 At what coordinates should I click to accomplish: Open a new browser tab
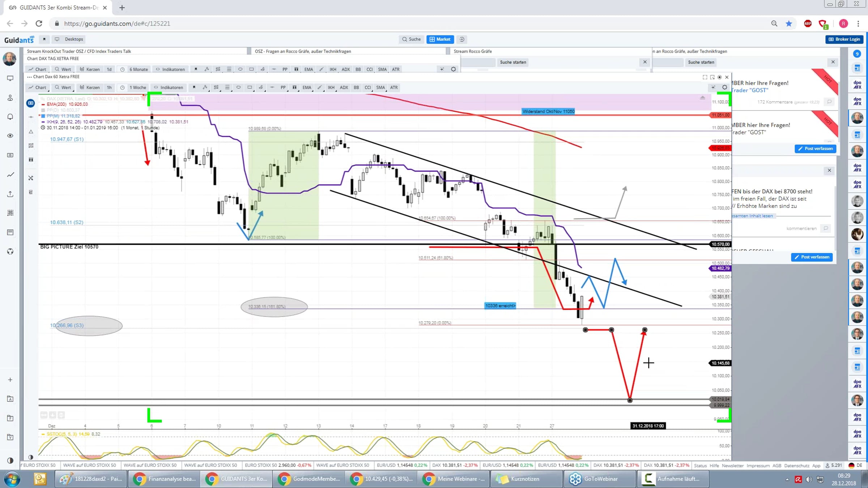pyautogui.click(x=122, y=8)
